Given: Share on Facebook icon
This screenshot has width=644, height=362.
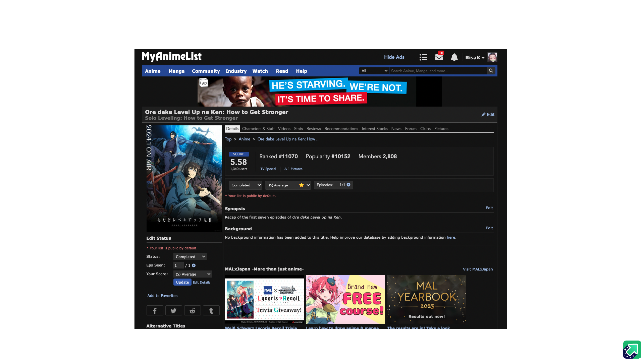Looking at the screenshot, I should click(x=155, y=311).
